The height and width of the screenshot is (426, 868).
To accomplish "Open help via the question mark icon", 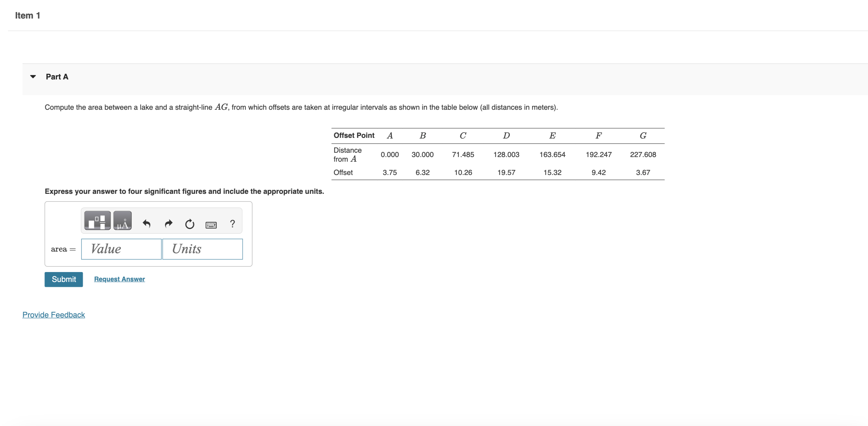I will (232, 223).
